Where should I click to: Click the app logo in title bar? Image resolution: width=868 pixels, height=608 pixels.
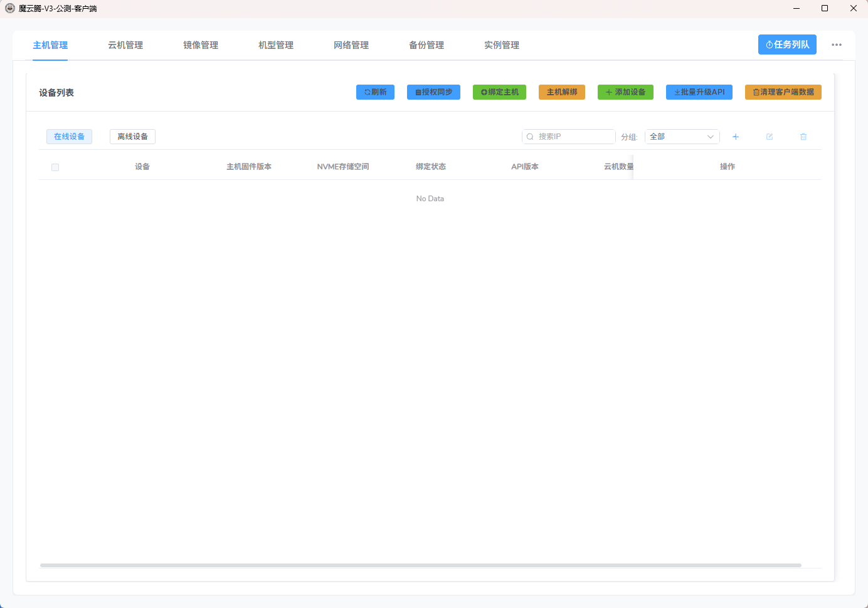tap(10, 8)
